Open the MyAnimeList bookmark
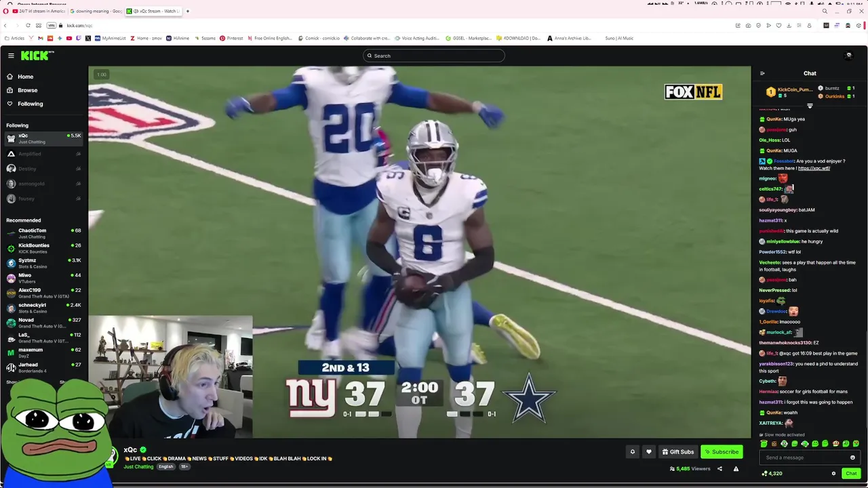This screenshot has width=868, height=488. (110, 38)
